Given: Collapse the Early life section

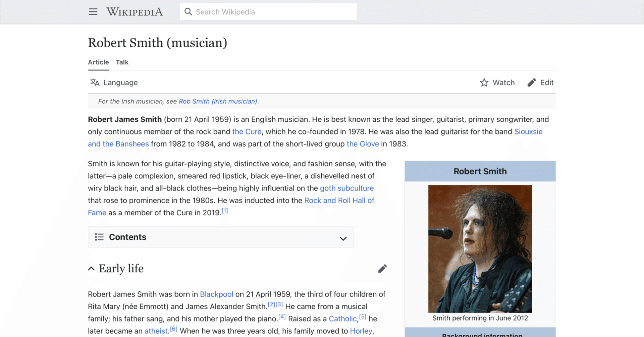Looking at the screenshot, I should pos(91,269).
